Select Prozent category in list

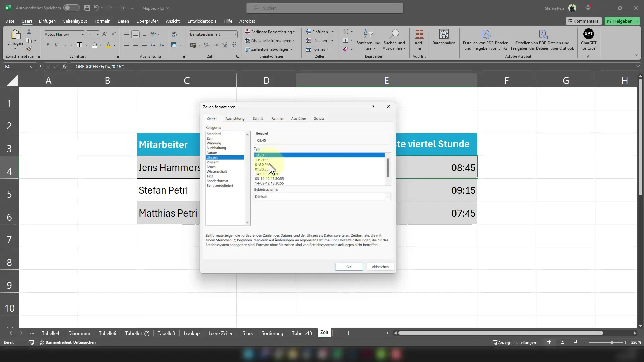coord(225,162)
